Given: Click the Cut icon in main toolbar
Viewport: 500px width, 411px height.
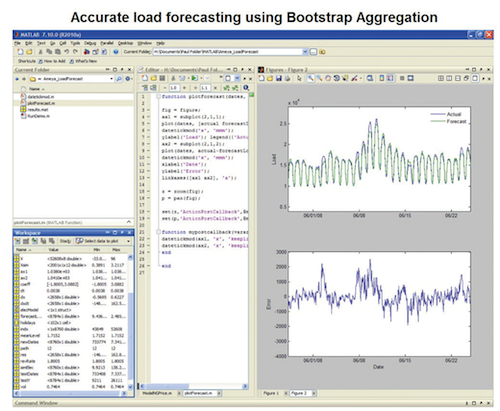Looking at the screenshot, I should pyautogui.click(x=40, y=52).
